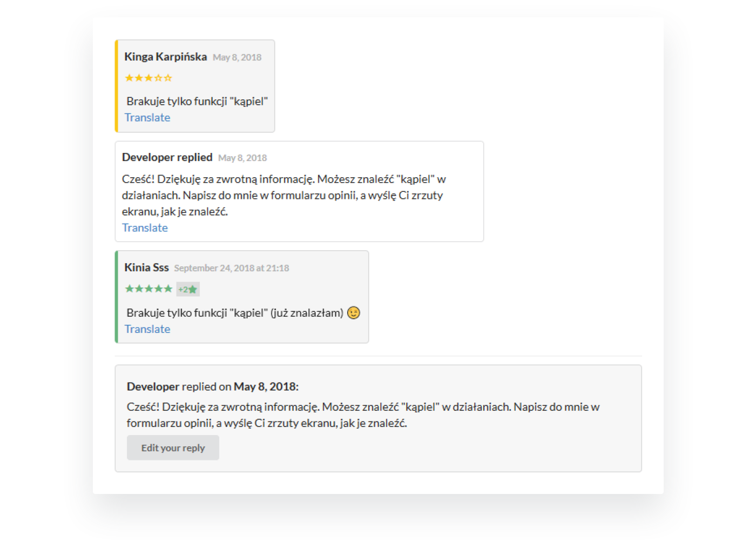The width and height of the screenshot is (756, 548).
Task: Click the September 24, 2018 timestamp
Action: 231,268
